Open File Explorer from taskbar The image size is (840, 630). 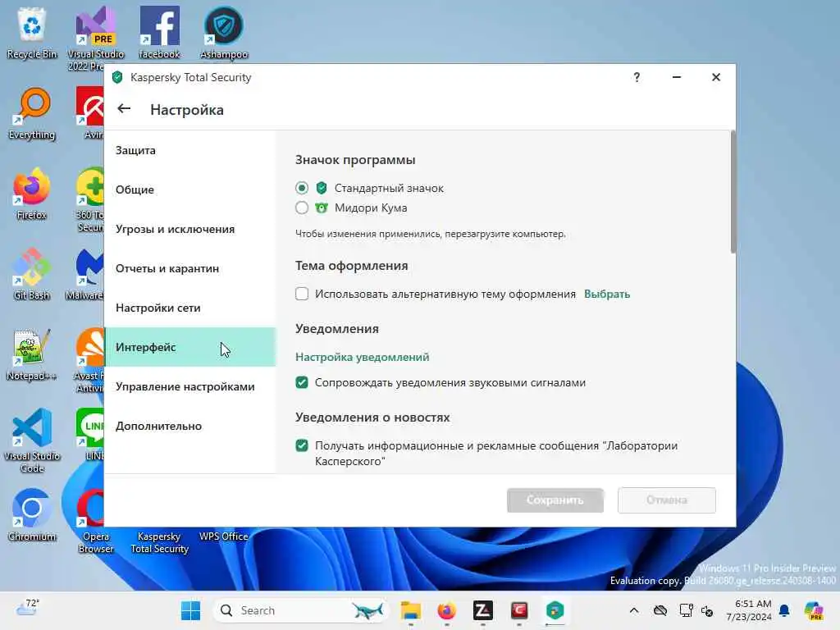(410, 610)
